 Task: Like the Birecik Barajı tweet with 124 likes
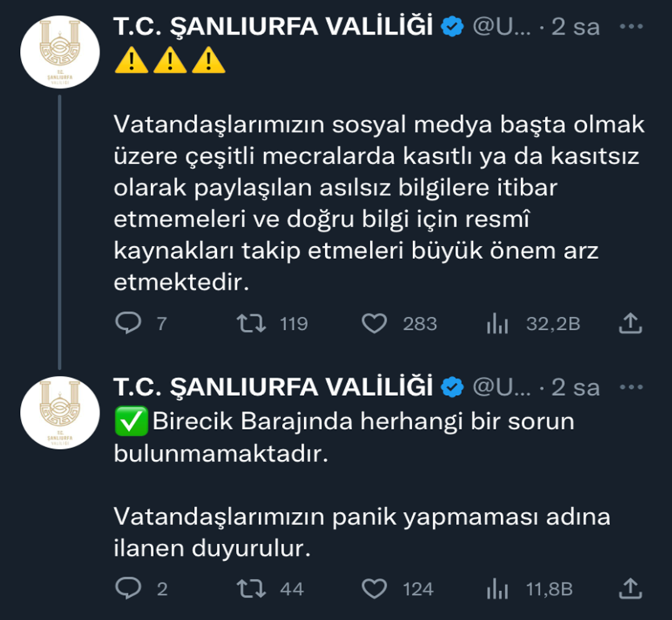pyautogui.click(x=377, y=588)
